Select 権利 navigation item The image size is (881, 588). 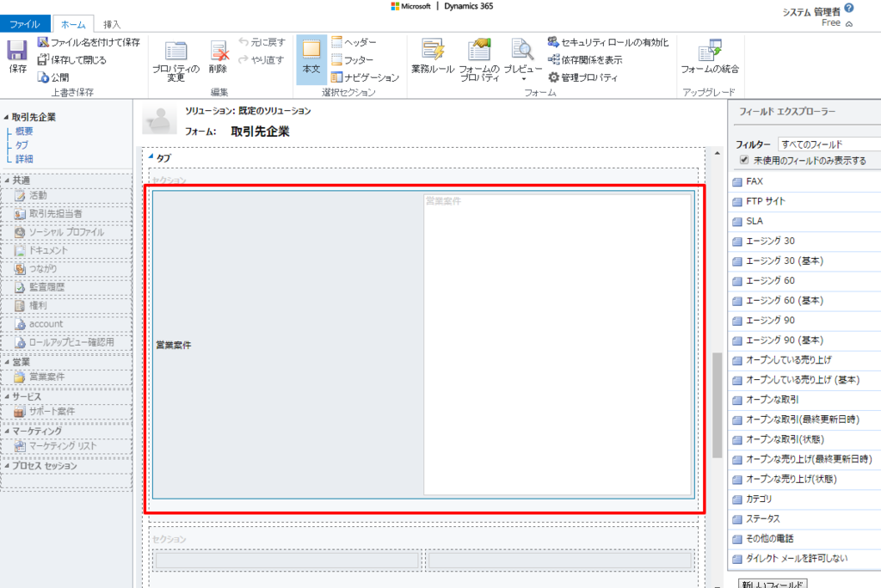coord(66,305)
